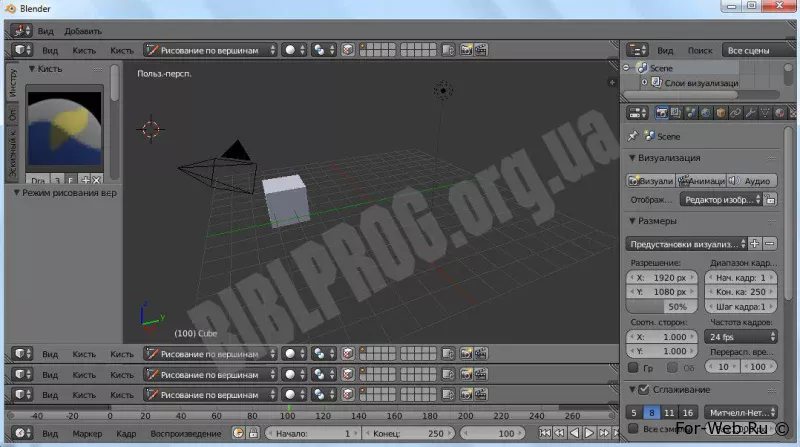Open the Object Data triangle properties tab
Viewport: 800px width, 447px height.
click(x=765, y=113)
